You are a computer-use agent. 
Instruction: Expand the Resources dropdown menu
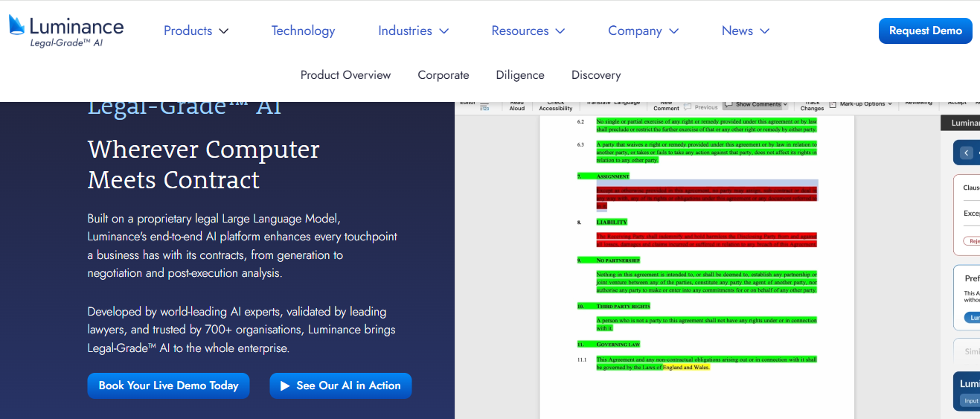[x=528, y=31]
